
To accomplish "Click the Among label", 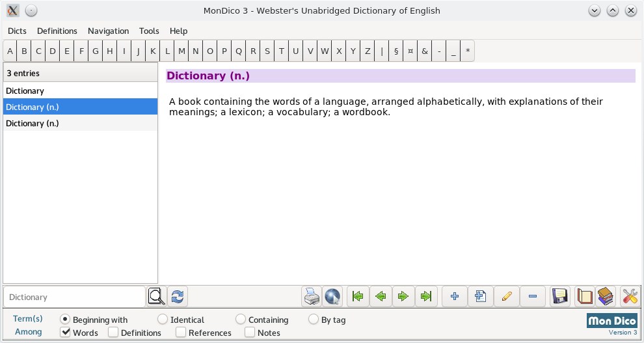I will coord(29,332).
